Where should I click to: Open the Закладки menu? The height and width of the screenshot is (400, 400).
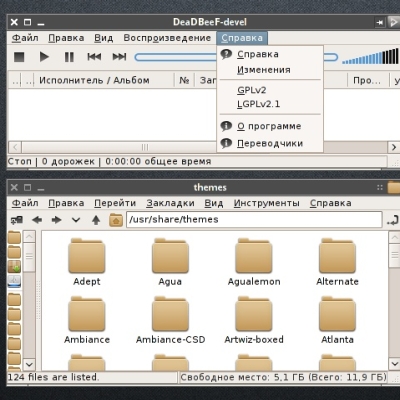[170, 203]
